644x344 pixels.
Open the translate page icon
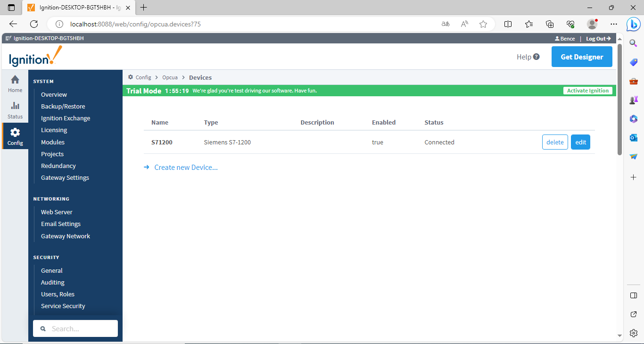[446, 24]
